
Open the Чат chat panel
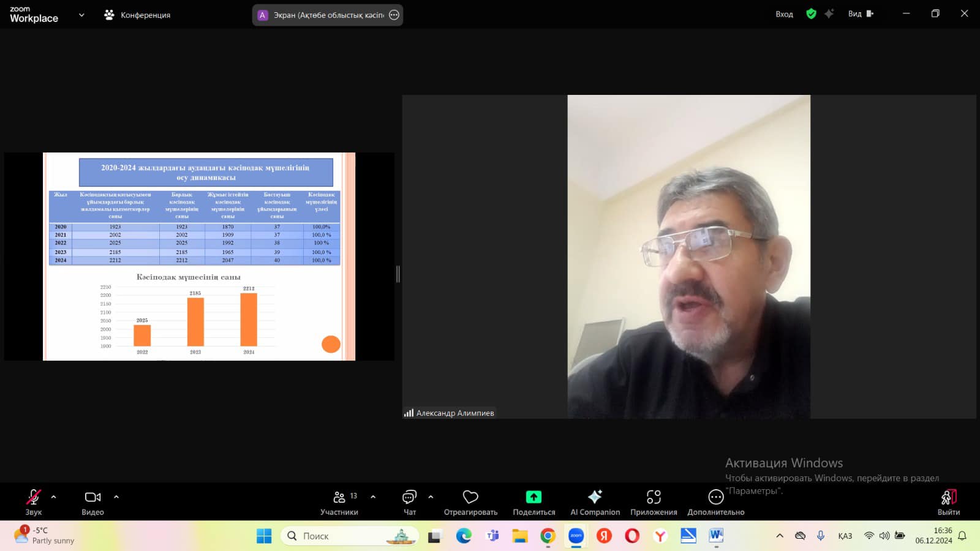(x=410, y=502)
